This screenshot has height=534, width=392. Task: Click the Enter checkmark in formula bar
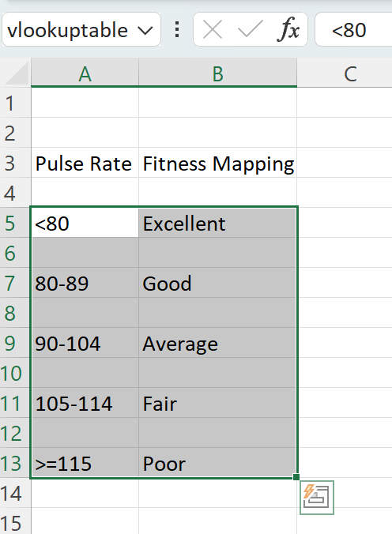pos(251,29)
